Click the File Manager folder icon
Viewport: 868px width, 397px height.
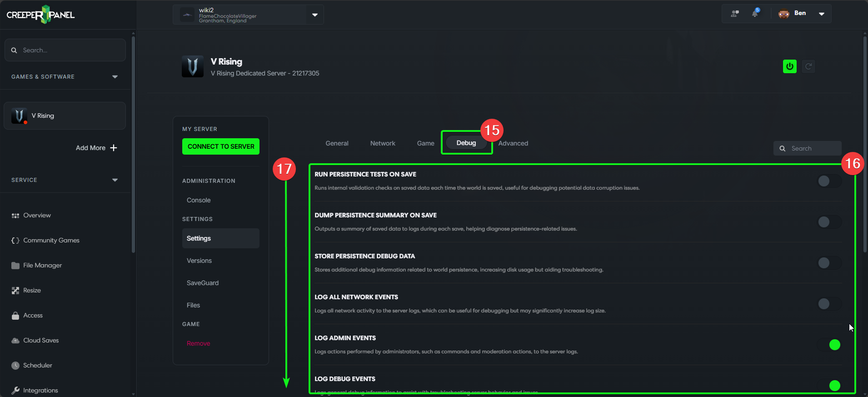tap(15, 266)
